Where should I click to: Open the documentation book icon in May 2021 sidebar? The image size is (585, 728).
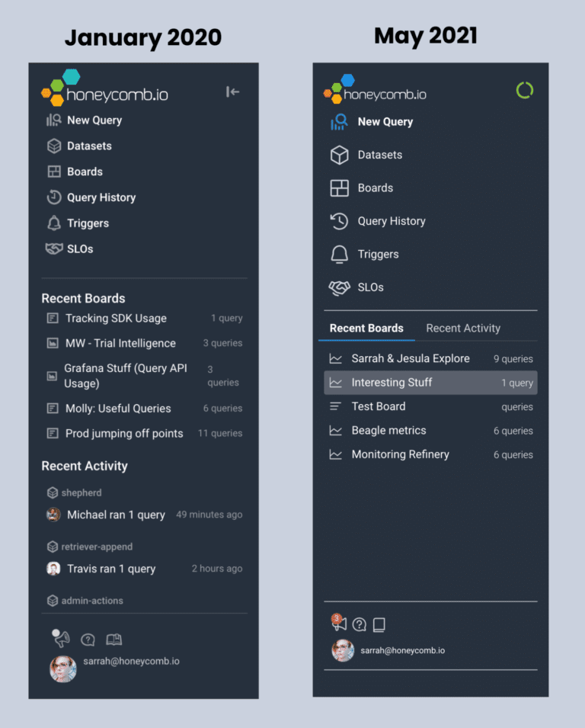[x=379, y=624]
